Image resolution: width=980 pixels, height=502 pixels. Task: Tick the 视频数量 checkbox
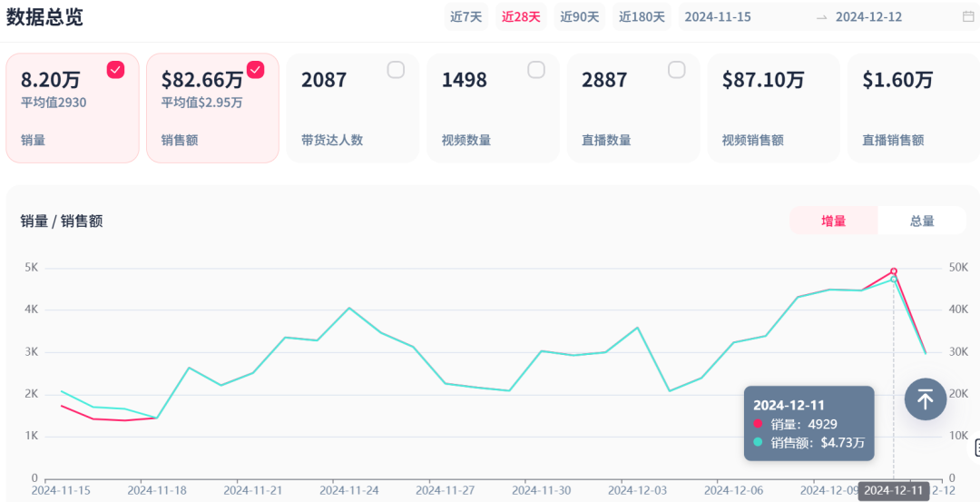(x=536, y=70)
